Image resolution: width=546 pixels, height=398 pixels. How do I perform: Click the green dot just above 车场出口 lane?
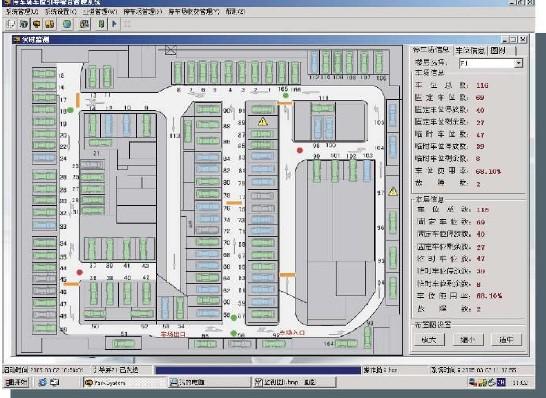(x=234, y=317)
